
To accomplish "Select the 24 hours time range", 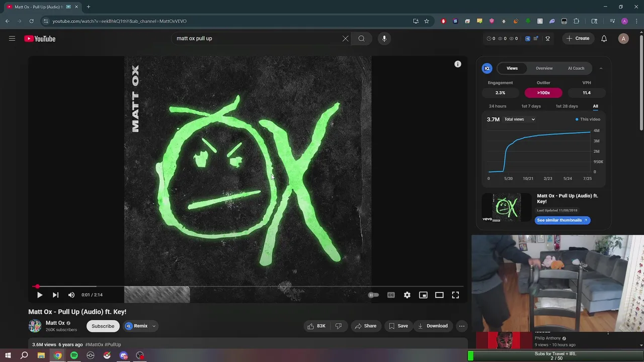I will click(x=498, y=106).
